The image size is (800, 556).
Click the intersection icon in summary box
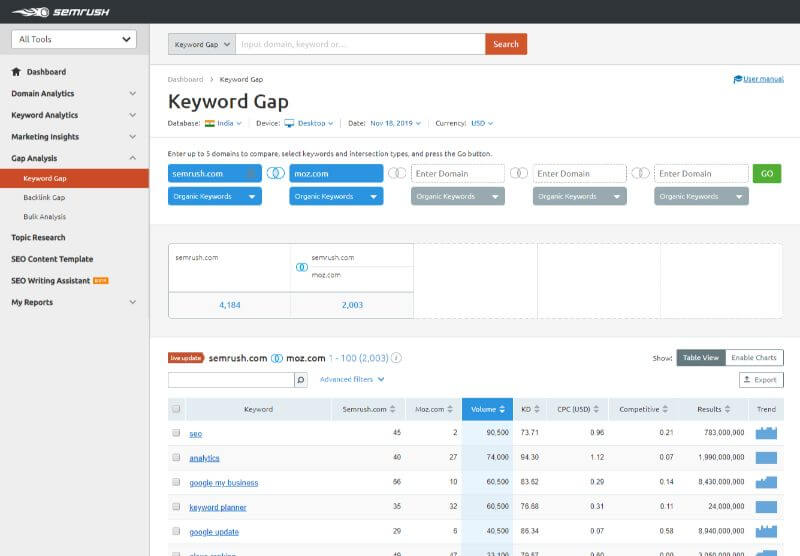(x=302, y=267)
